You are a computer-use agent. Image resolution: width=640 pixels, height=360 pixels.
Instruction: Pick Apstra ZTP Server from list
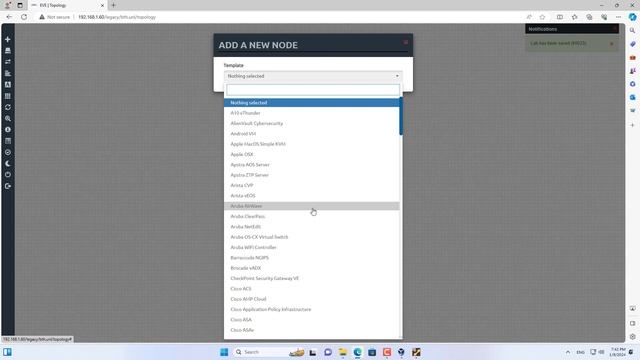coord(311,175)
